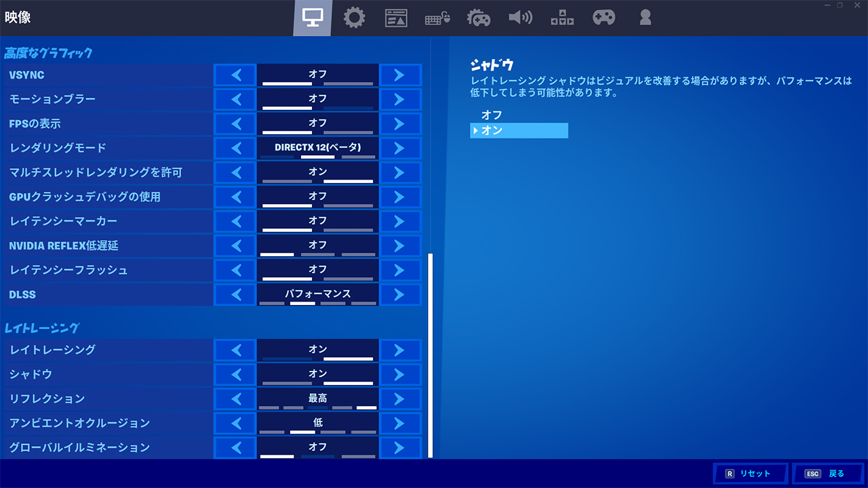Click left arrow for グローバルイルミネーション
Screen dimensions: 868x488
[x=235, y=447]
